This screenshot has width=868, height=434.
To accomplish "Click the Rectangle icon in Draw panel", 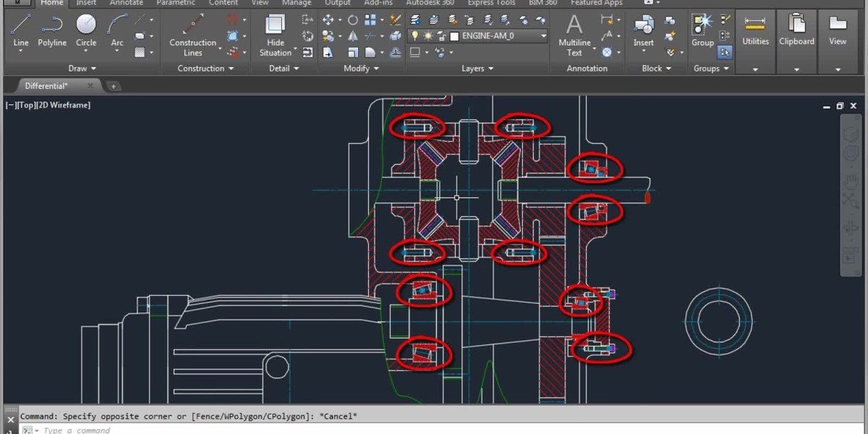I will click(140, 35).
